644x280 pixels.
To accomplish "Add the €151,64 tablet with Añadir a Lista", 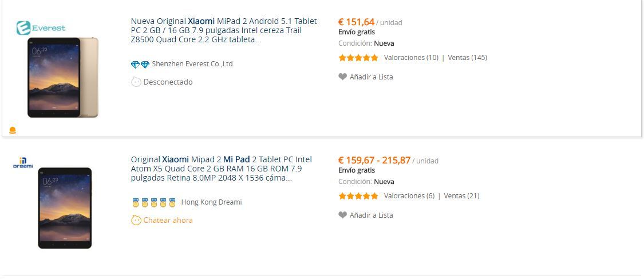I will pos(372,77).
